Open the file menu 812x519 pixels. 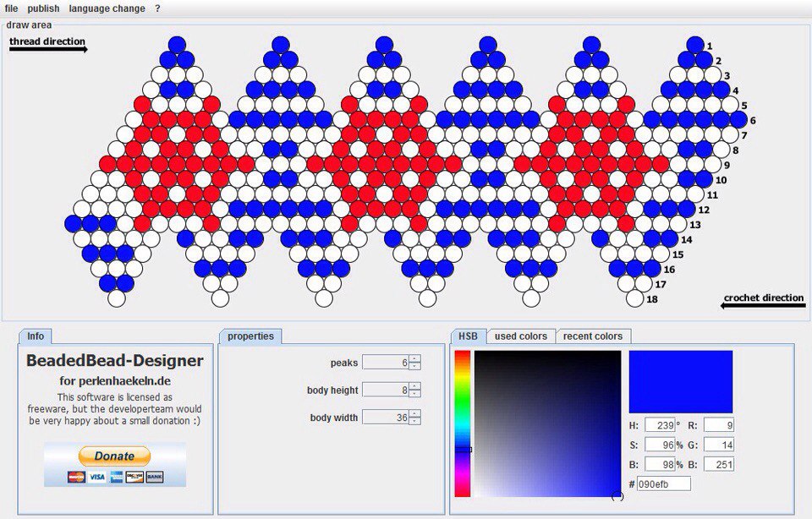coord(11,8)
